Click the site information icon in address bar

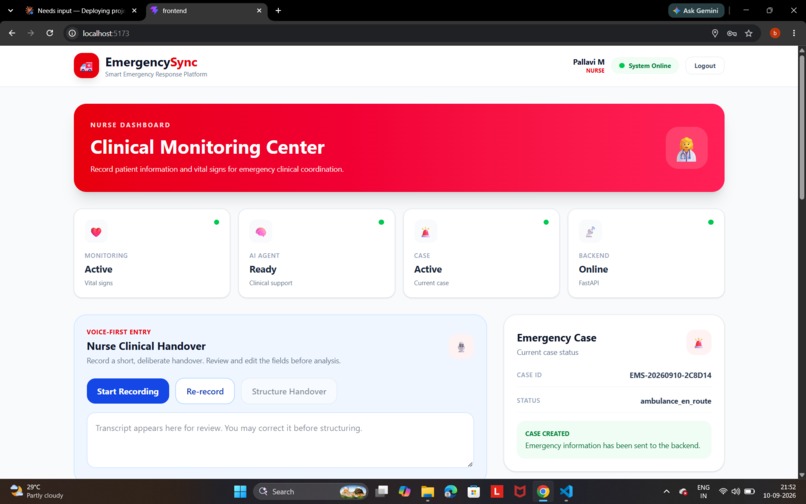(x=72, y=33)
